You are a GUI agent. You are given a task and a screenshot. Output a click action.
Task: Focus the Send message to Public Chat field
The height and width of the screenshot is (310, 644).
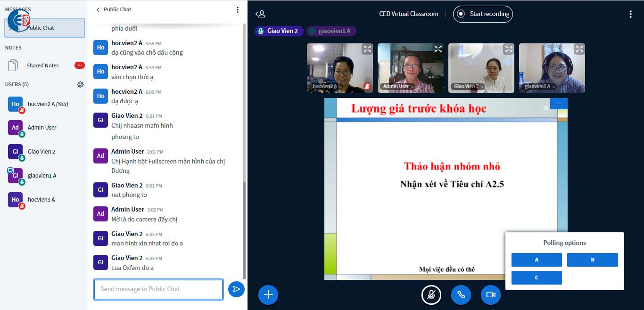pyautogui.click(x=158, y=289)
